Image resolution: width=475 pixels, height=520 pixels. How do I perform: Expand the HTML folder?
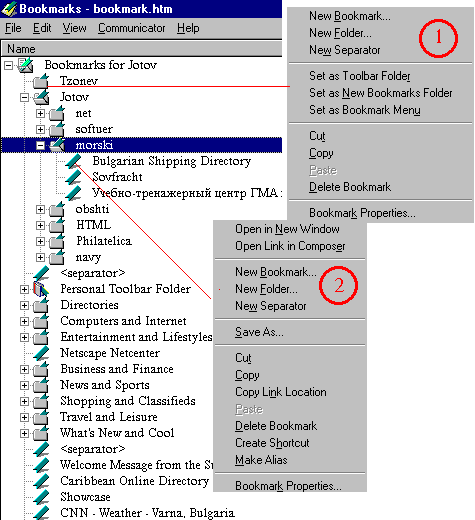[x=40, y=225]
